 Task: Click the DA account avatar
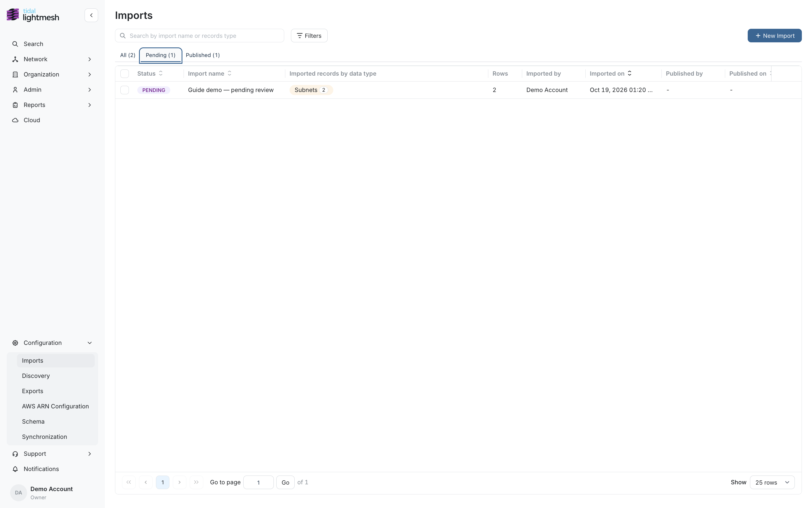point(18,492)
